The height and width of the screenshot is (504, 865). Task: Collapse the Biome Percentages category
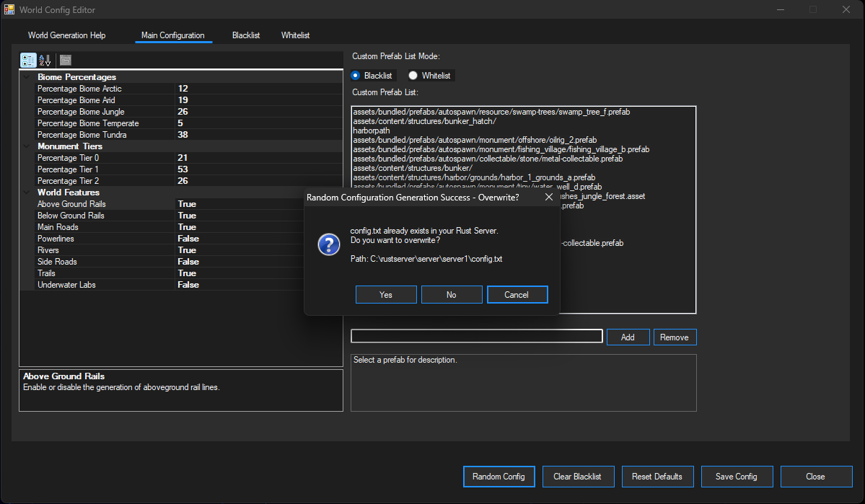(x=25, y=77)
